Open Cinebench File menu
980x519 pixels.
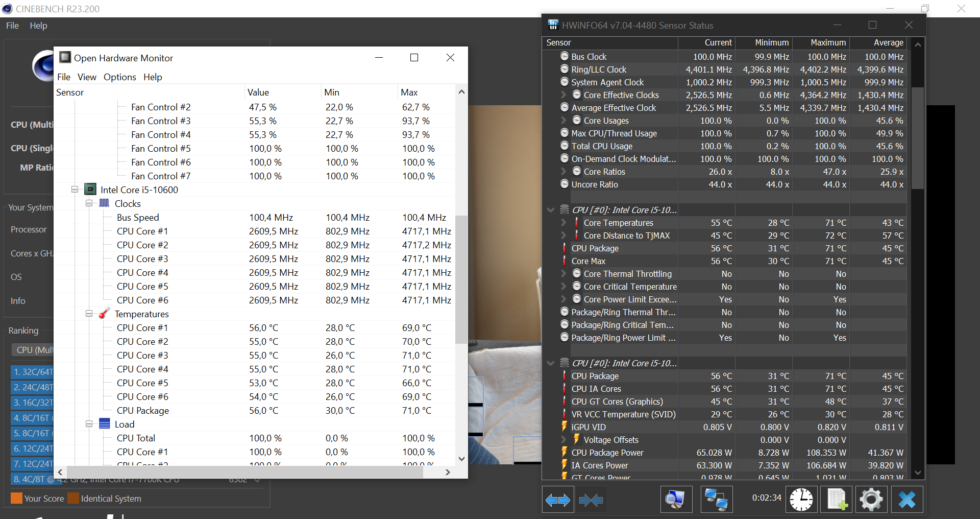coord(12,26)
